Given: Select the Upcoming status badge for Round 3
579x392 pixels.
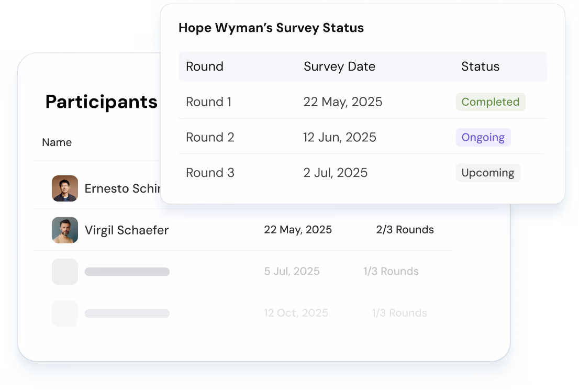Looking at the screenshot, I should coord(488,173).
